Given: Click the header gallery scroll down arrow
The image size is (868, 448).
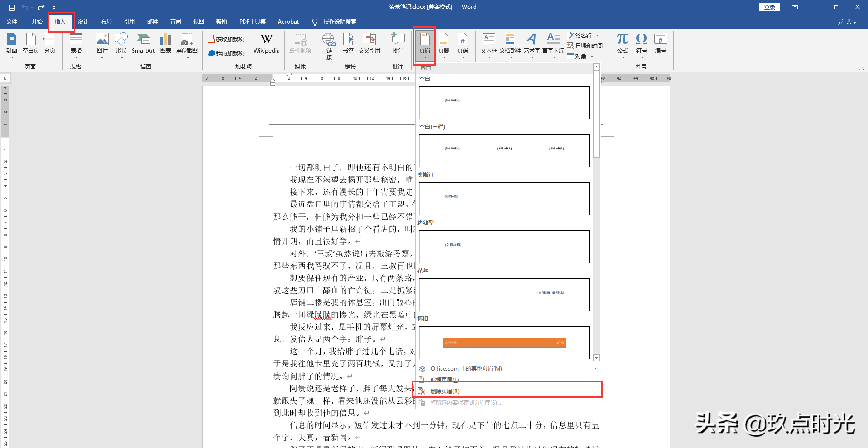Looking at the screenshot, I should [x=596, y=357].
